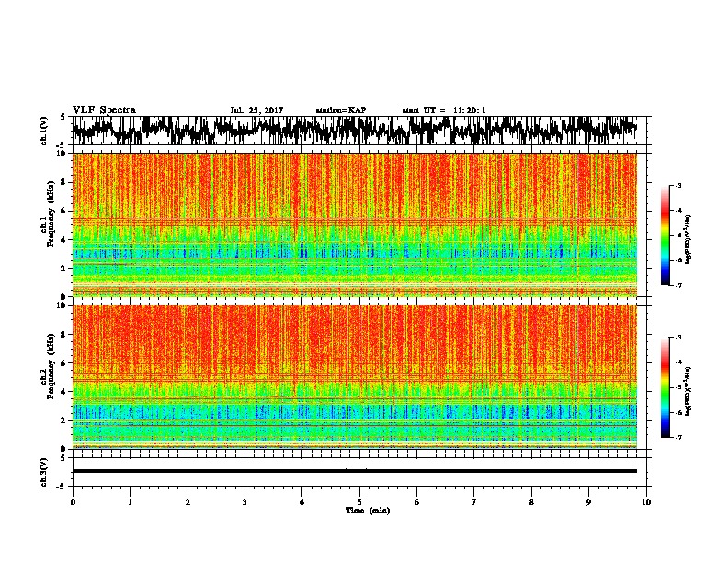Click the 'station=KAP' header label
This screenshot has width=728, height=563.
(341, 110)
